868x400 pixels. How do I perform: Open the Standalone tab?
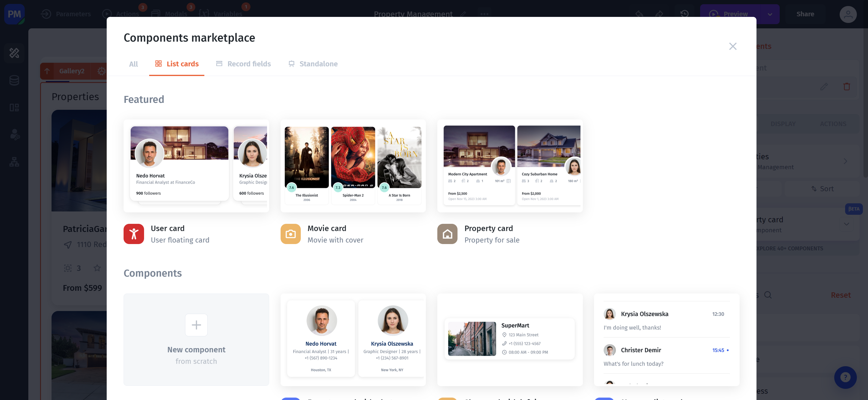(x=313, y=64)
